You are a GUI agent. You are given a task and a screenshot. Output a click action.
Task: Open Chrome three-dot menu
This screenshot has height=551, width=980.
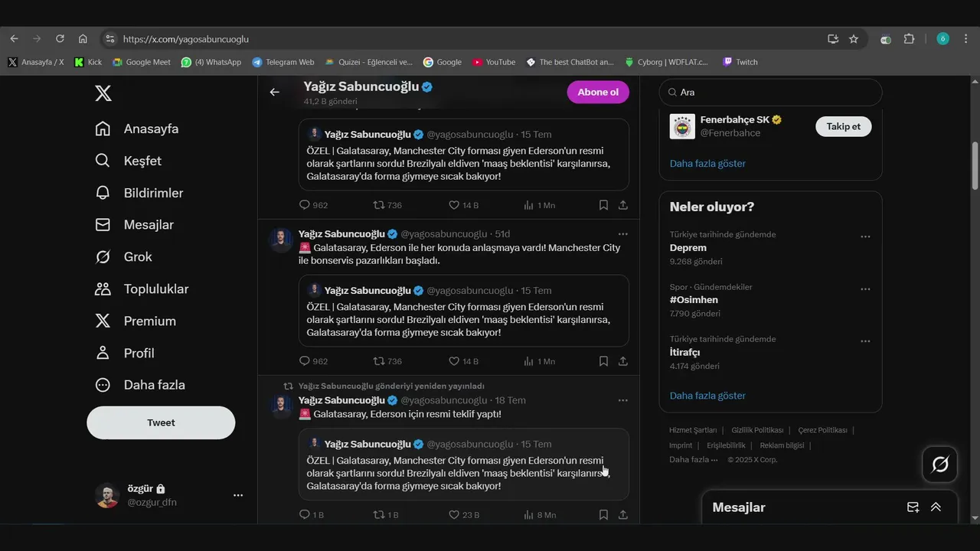(x=965, y=39)
